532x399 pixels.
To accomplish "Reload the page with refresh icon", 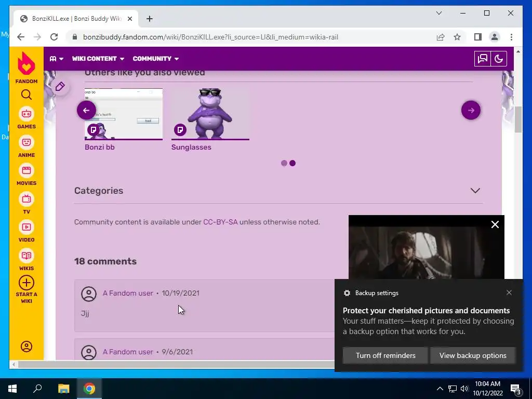I will point(54,37).
